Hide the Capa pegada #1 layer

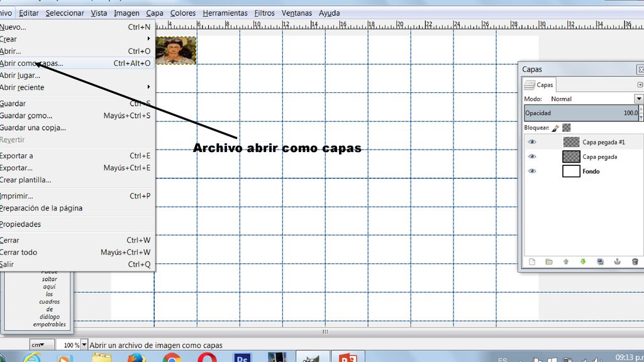532,142
